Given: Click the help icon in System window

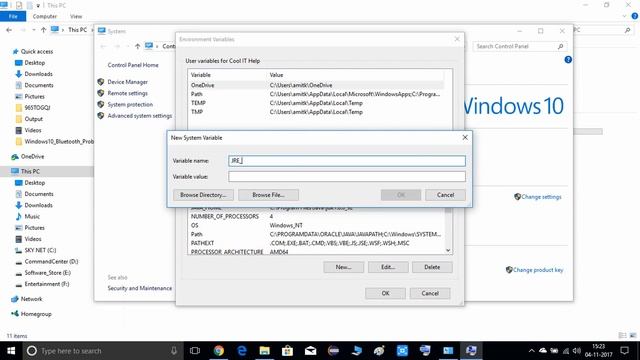Looking at the screenshot, I should 568,60.
